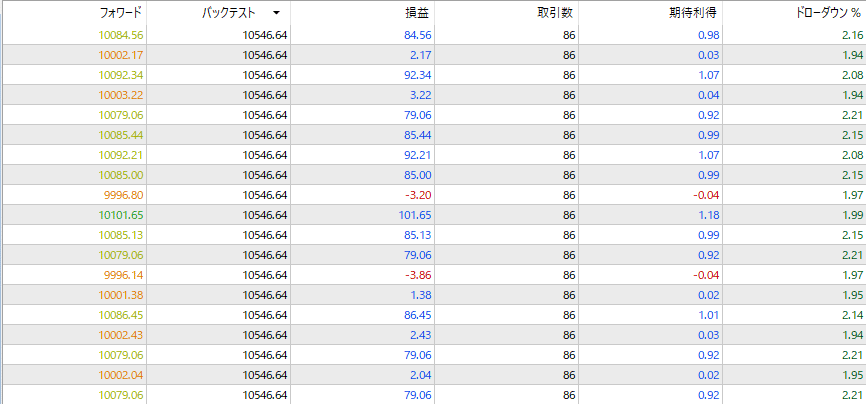Click the profit value 101.65
The width and height of the screenshot is (866, 404).
coord(415,215)
